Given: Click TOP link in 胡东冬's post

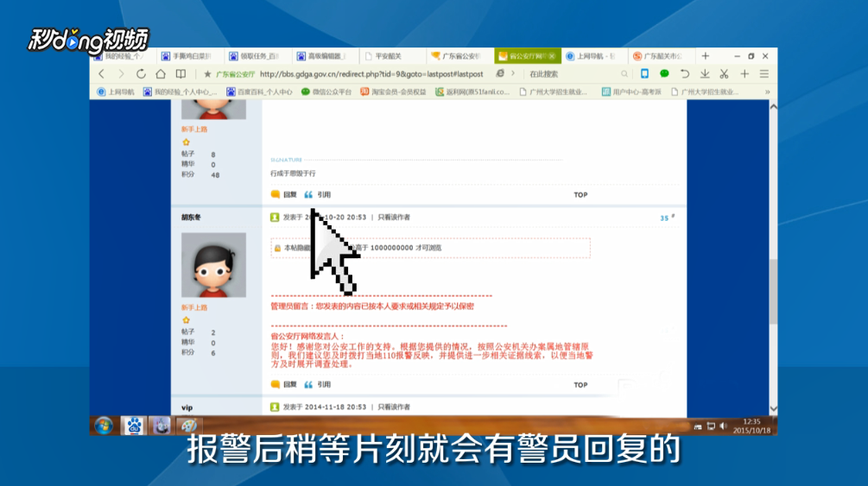Looking at the screenshot, I should point(580,385).
